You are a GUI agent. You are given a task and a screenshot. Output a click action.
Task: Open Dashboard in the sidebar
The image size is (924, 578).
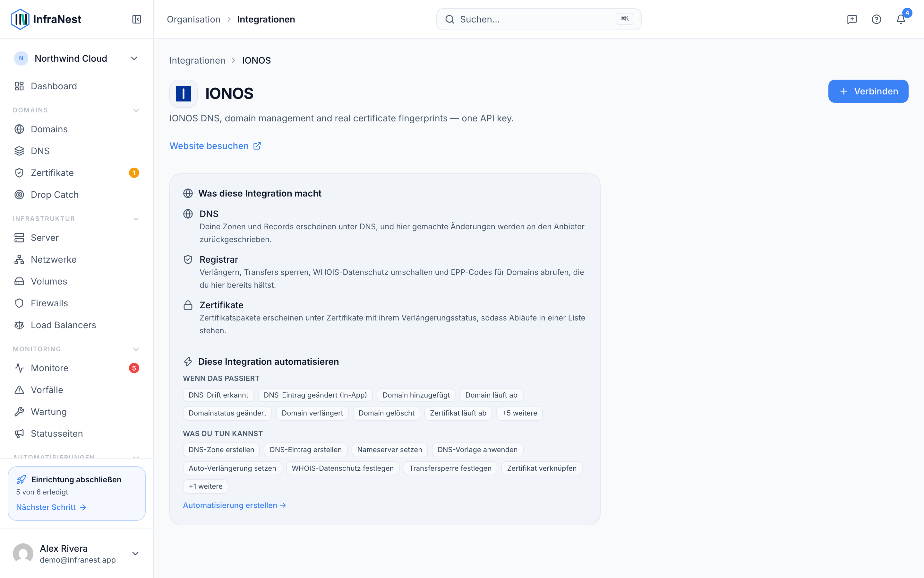click(x=76, y=86)
